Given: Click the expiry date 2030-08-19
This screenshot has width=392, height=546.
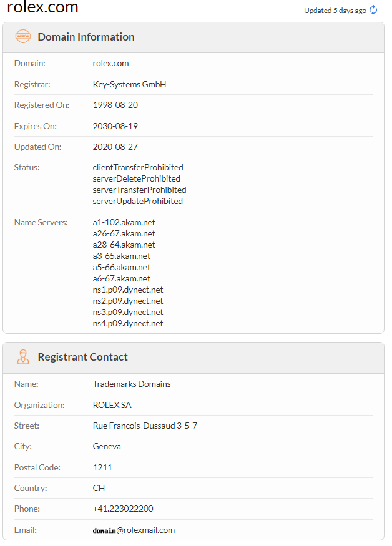Looking at the screenshot, I should (x=115, y=126).
